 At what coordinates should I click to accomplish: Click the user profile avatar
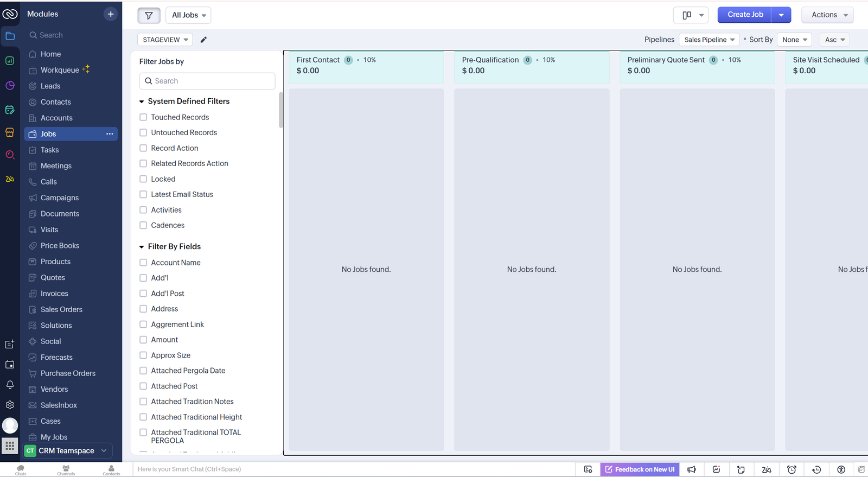point(10,425)
